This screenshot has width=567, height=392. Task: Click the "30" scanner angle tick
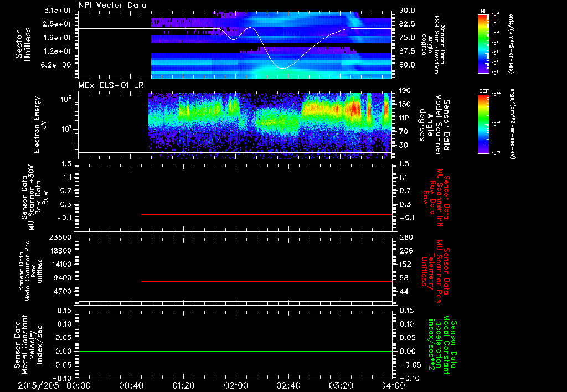404,146
